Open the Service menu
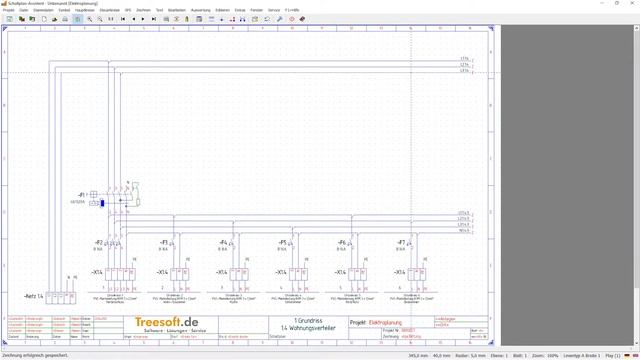 pos(274,10)
